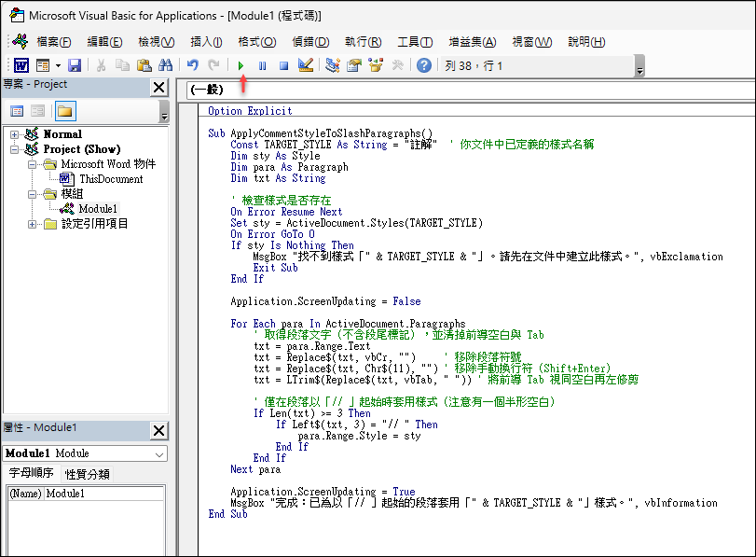This screenshot has height=557, width=756.
Task: Expand the Normal project node
Action: coord(14,134)
